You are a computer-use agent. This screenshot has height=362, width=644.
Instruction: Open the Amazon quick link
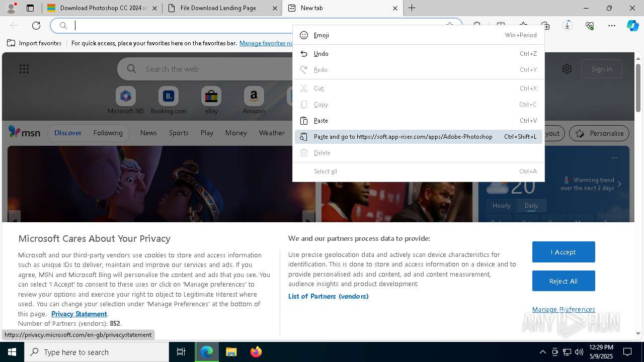tap(254, 100)
